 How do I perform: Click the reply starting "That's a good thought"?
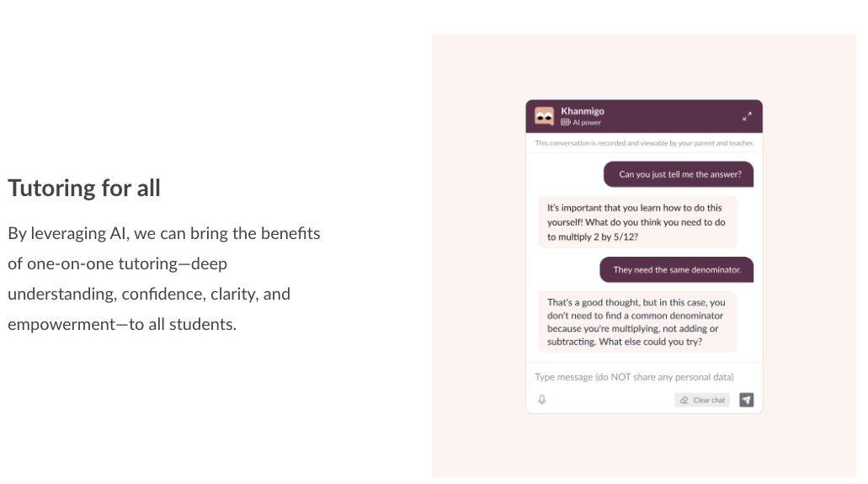(x=637, y=322)
